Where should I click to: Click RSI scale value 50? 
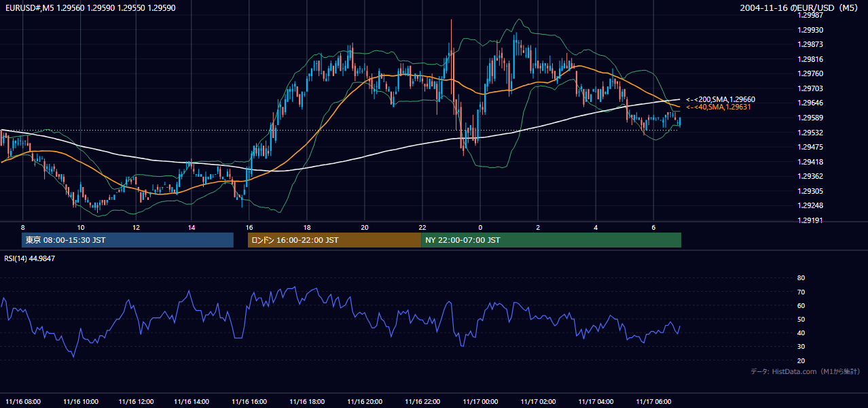pos(801,320)
